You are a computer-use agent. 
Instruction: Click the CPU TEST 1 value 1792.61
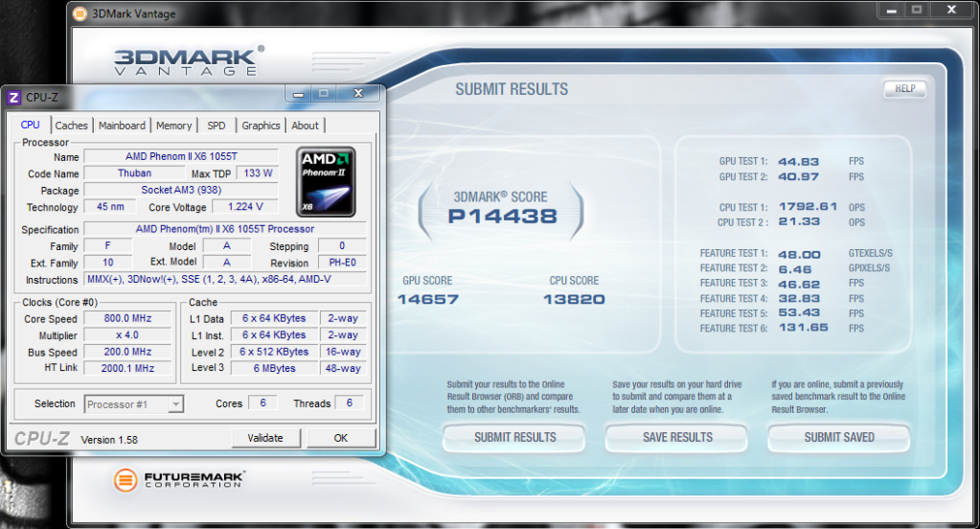point(808,206)
